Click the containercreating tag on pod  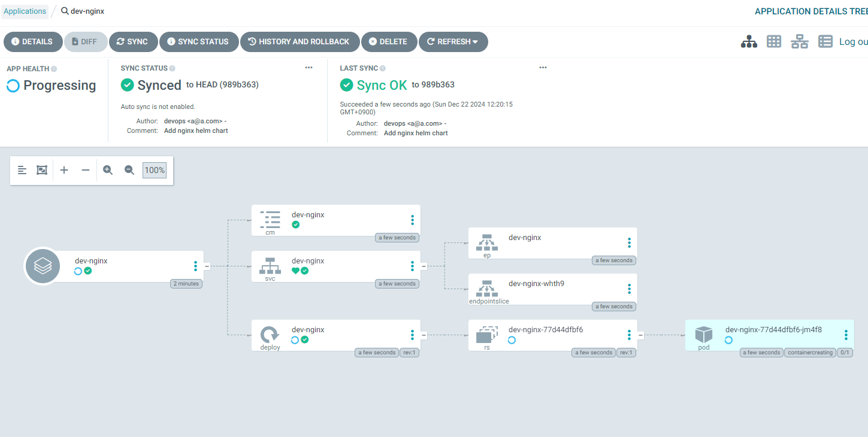(x=810, y=353)
